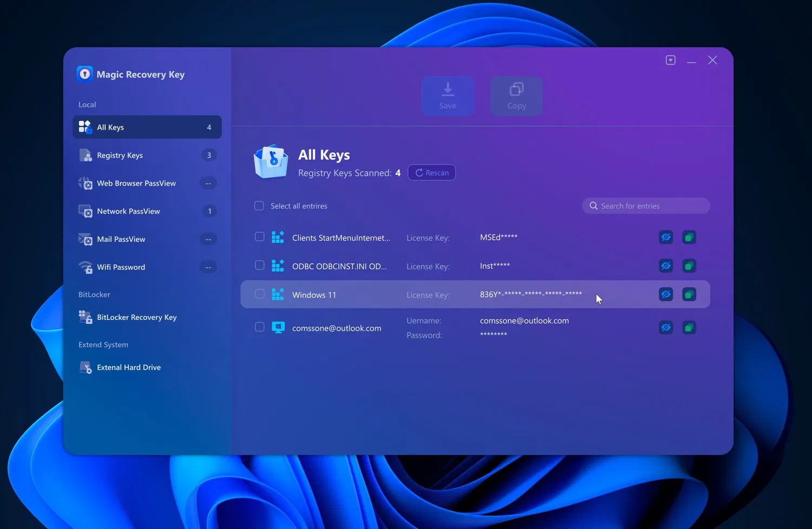
Task: Click the Network PassView monitor icon
Action: 85,211
